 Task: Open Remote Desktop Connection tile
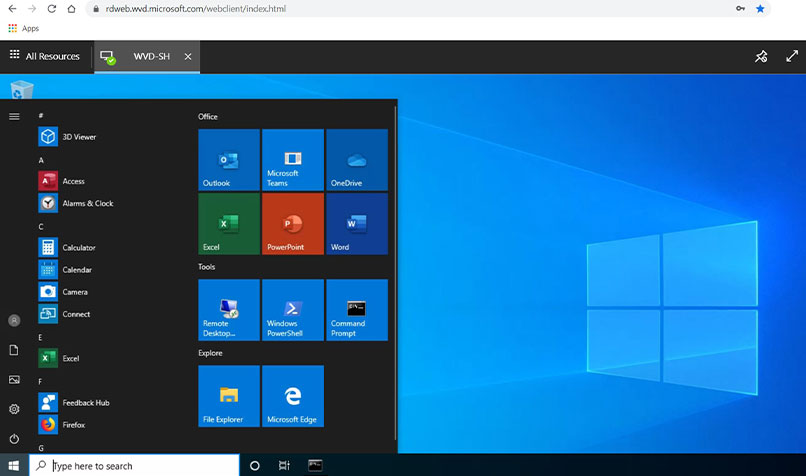[x=229, y=310]
